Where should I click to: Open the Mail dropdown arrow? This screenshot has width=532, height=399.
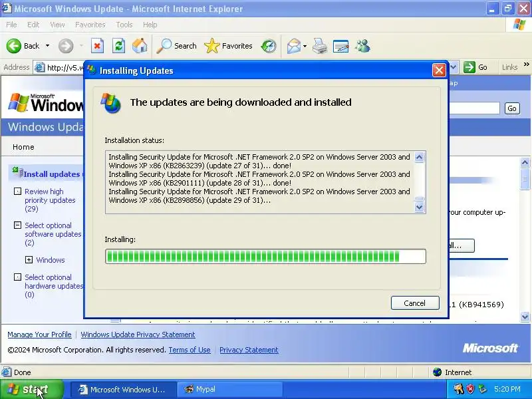pos(305,46)
